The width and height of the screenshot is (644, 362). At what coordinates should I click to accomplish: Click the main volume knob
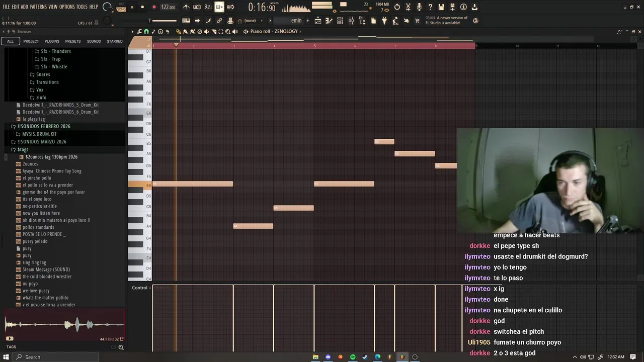pos(107,7)
